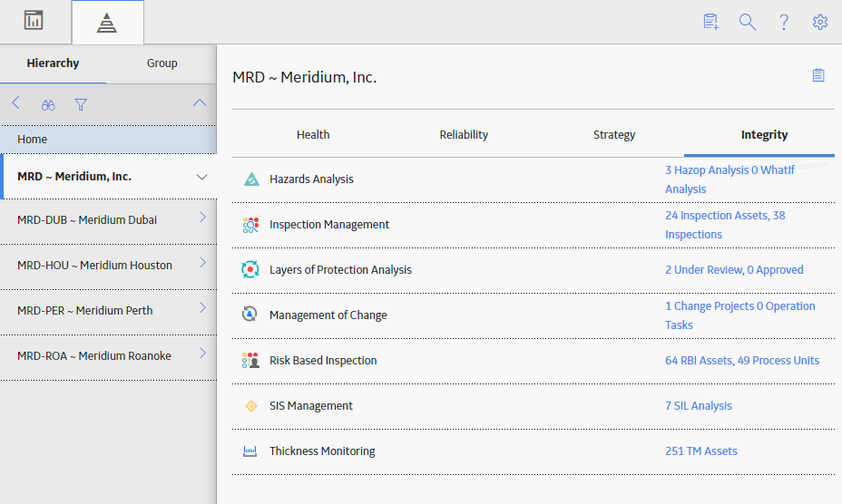The height and width of the screenshot is (504, 842).
Task: Click the Hazards Analysis triangle icon
Action: [x=250, y=179]
